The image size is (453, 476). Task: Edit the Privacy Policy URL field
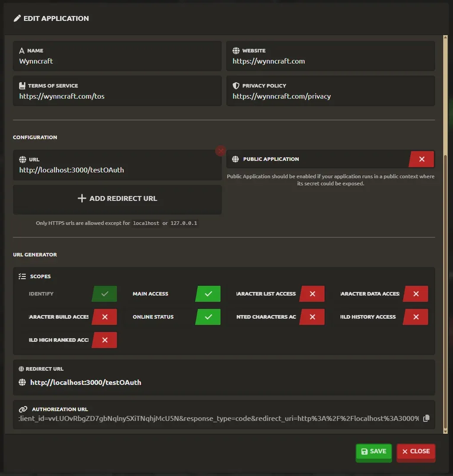coord(331,91)
